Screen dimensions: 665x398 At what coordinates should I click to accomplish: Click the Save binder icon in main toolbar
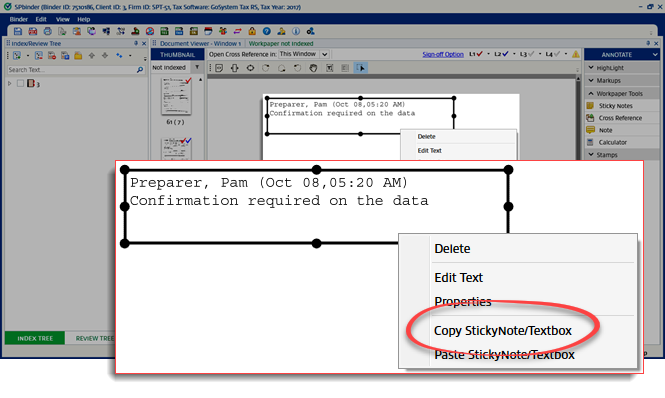tap(17, 31)
